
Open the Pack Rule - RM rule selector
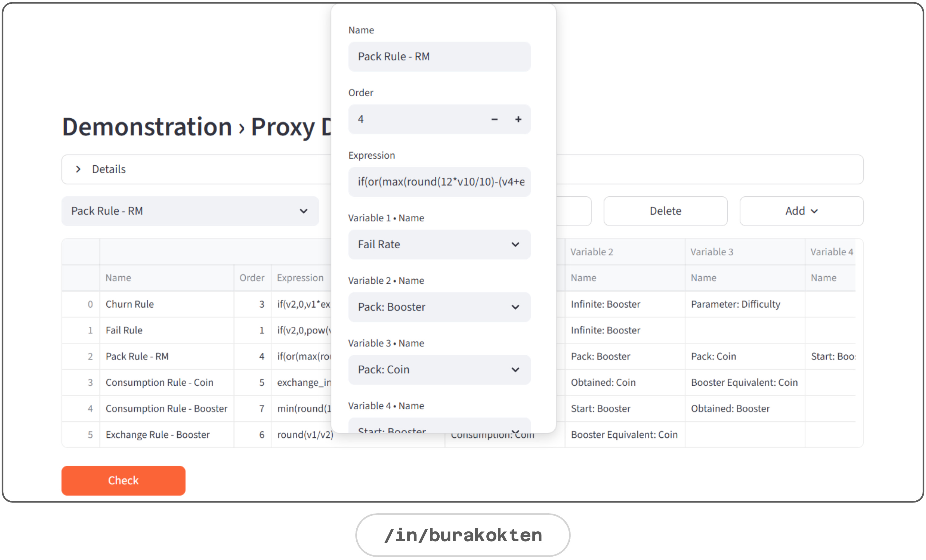tap(190, 211)
